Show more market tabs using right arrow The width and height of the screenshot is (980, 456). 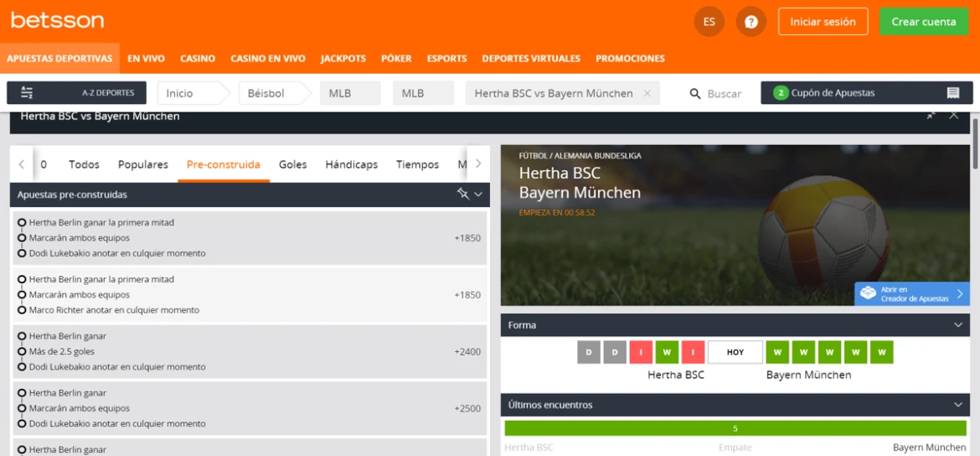tap(479, 164)
